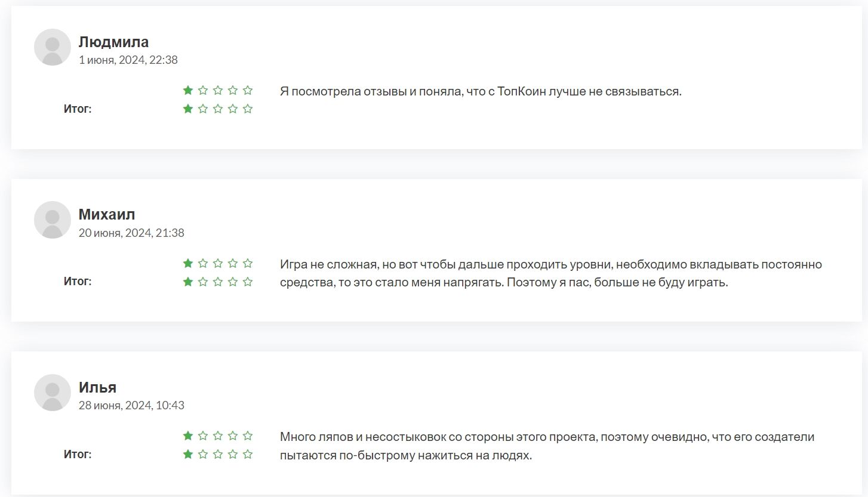Select the filled star in Михаил's top rating row
The height and width of the screenshot is (497, 868).
point(187,263)
